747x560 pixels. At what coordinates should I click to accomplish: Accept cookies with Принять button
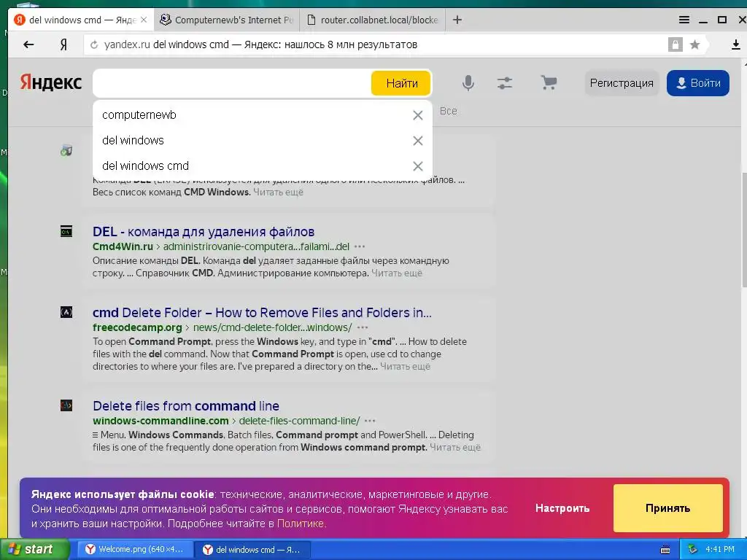tap(668, 508)
